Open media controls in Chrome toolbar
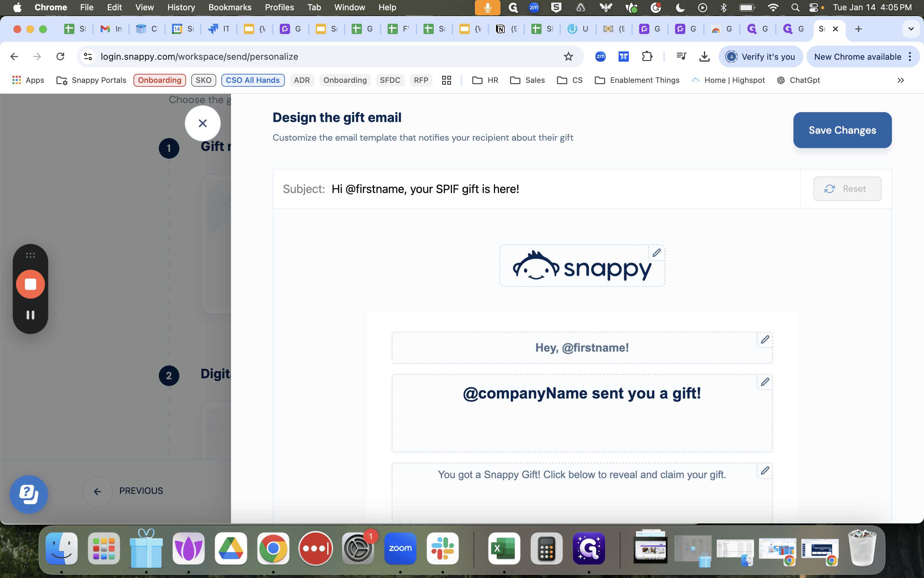Screen dimensions: 924x578 681,57
